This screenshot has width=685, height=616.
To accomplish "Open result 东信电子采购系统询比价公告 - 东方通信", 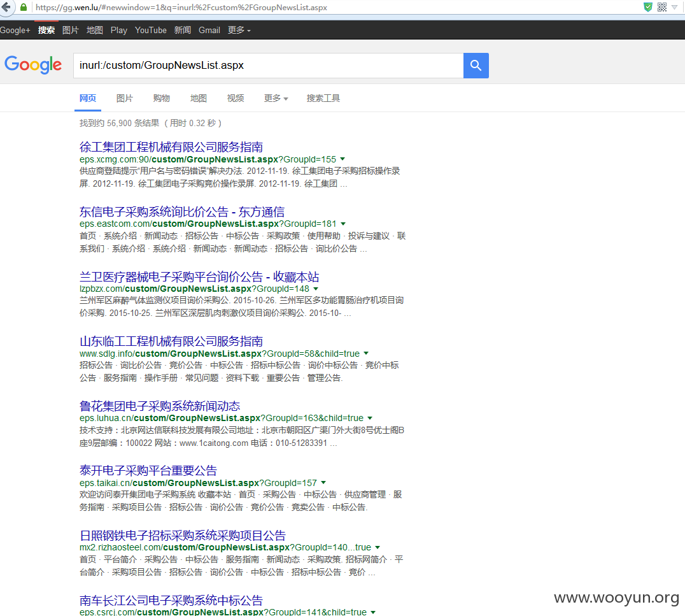I will 181,212.
